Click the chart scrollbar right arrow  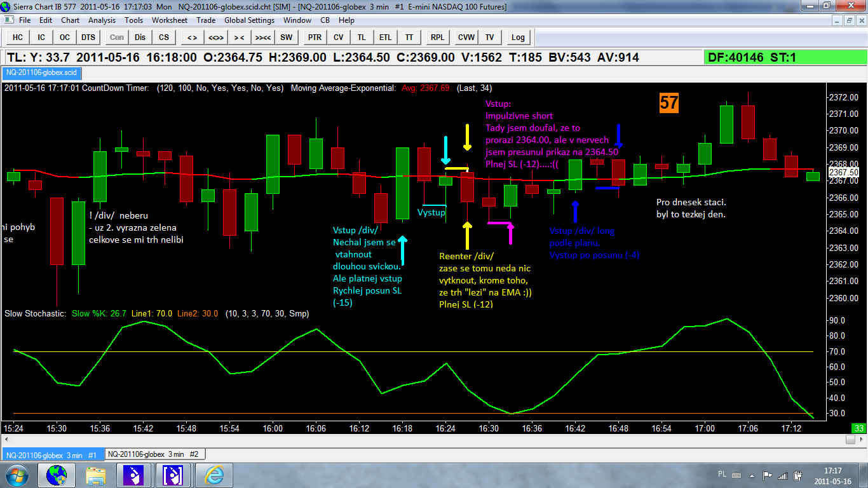(861, 439)
